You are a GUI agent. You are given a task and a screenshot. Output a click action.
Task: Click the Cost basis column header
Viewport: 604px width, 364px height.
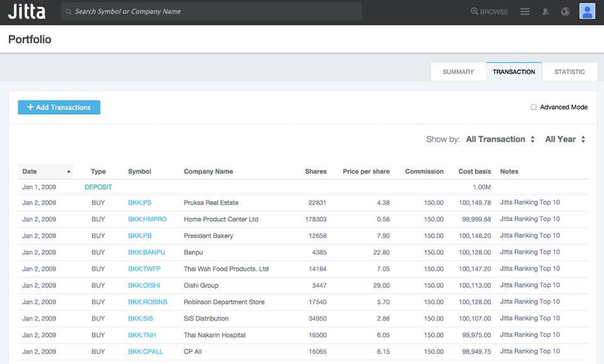[x=474, y=171]
